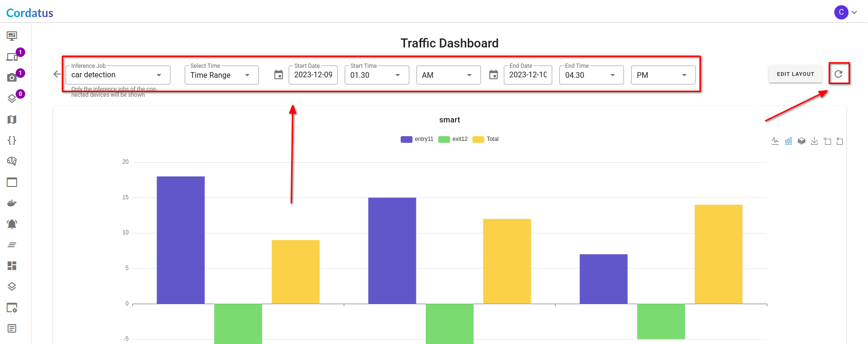Open the text lines log icon
This screenshot has height=344, width=868.
click(12, 245)
